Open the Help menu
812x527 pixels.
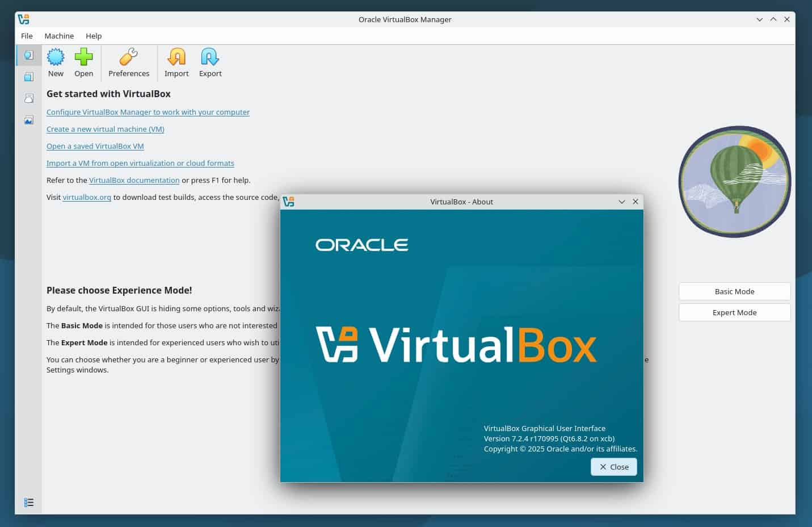tap(94, 36)
